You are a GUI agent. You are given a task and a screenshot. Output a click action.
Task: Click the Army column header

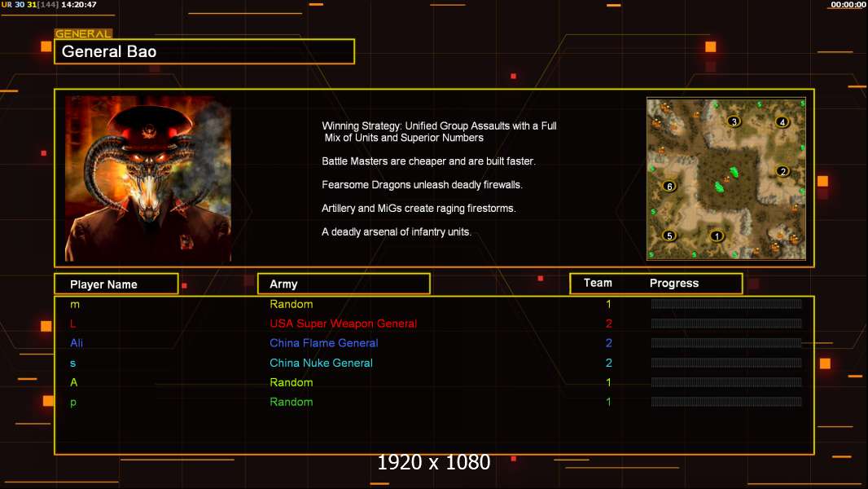[x=344, y=284]
